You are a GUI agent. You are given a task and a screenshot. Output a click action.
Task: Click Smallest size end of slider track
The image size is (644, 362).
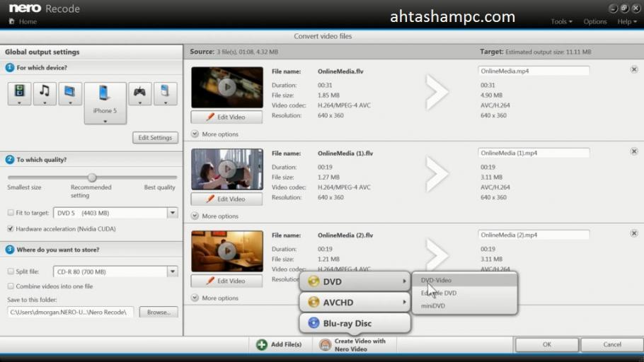pos(9,177)
